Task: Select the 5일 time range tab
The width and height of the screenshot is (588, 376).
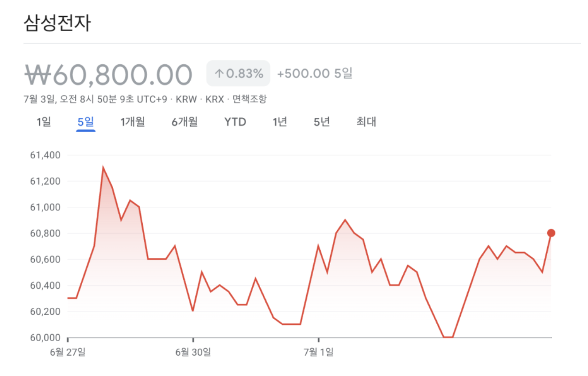Action: coord(86,122)
